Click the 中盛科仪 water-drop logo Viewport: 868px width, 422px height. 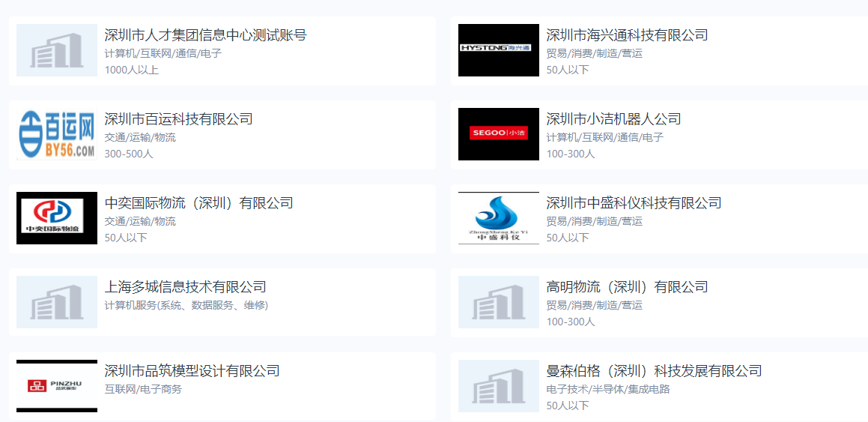point(499,218)
